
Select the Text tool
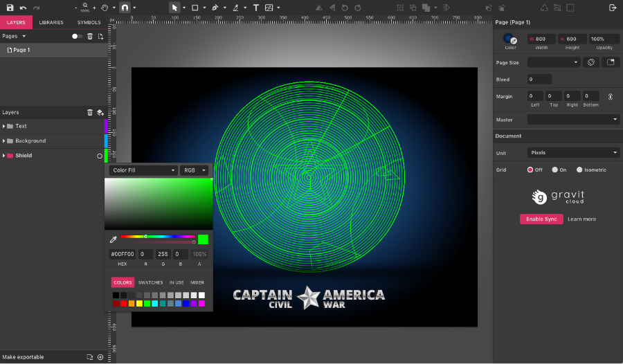[255, 8]
